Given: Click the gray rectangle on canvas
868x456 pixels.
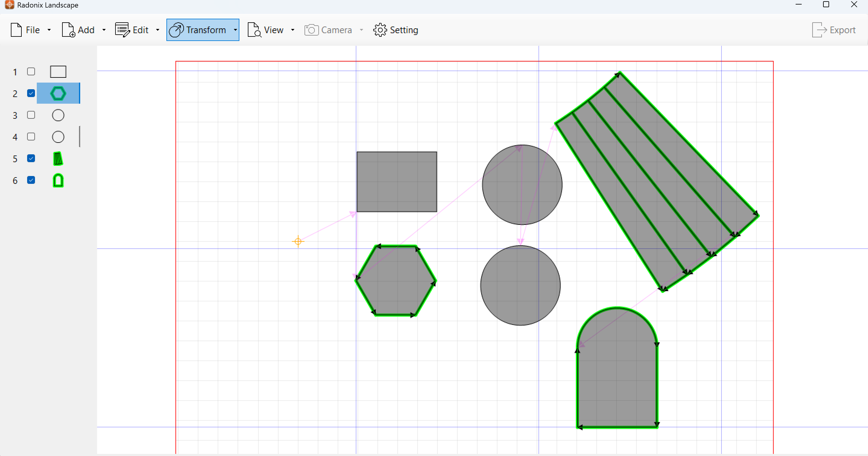Looking at the screenshot, I should pos(396,182).
